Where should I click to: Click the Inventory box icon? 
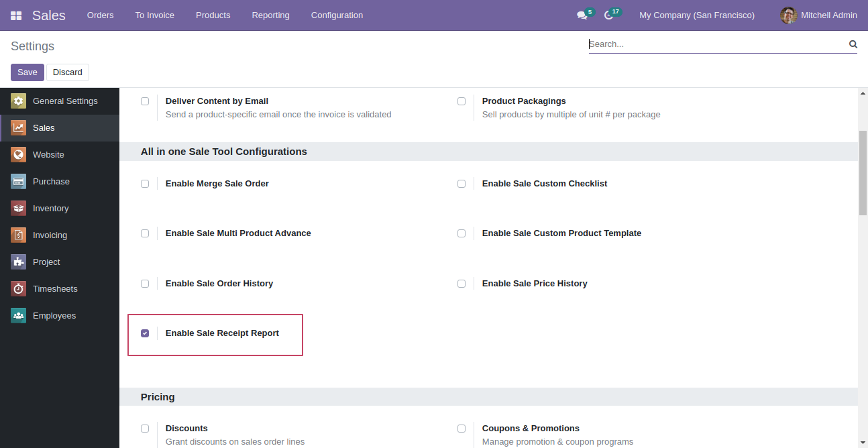19,209
